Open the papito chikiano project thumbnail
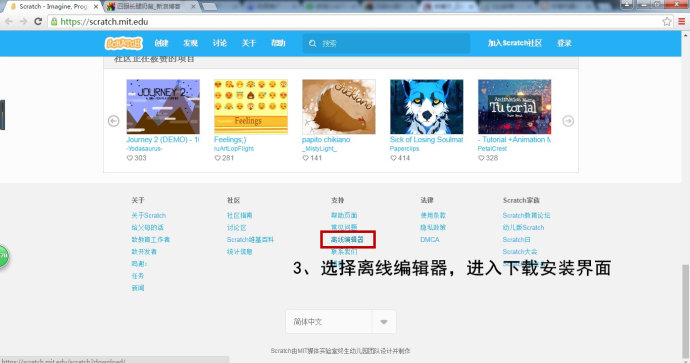The image size is (690, 363). (339, 106)
